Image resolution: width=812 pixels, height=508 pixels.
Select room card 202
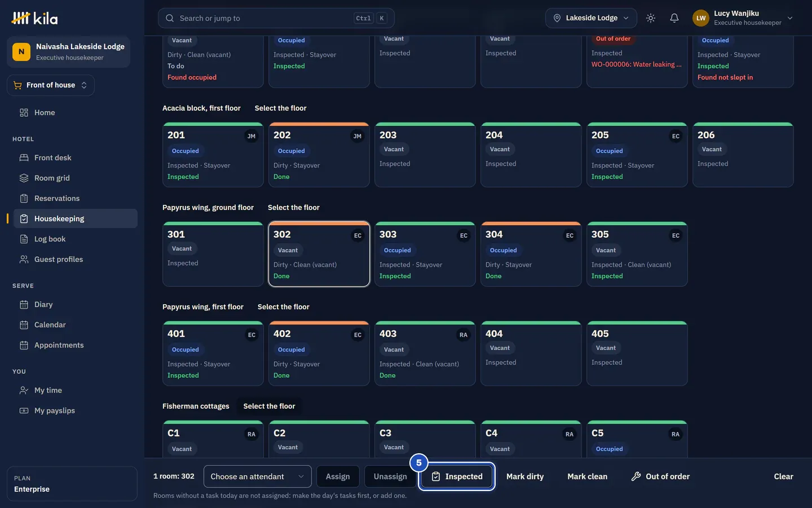[x=319, y=155]
